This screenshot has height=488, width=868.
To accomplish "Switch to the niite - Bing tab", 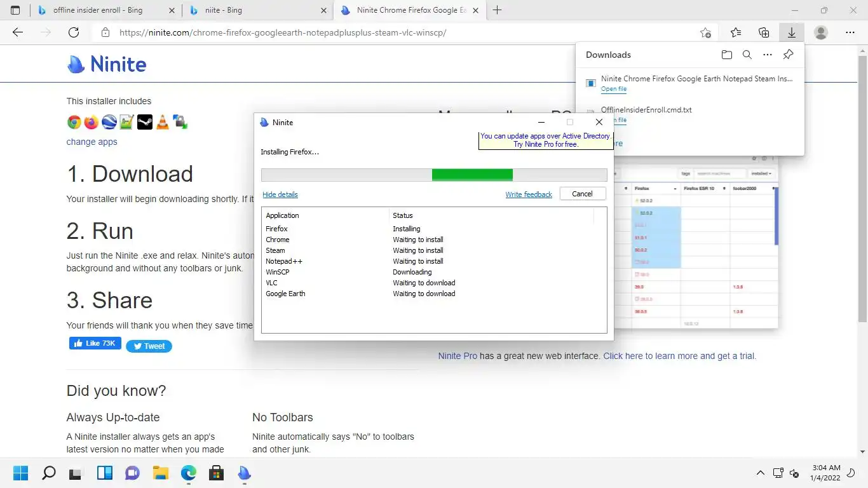I will (257, 10).
